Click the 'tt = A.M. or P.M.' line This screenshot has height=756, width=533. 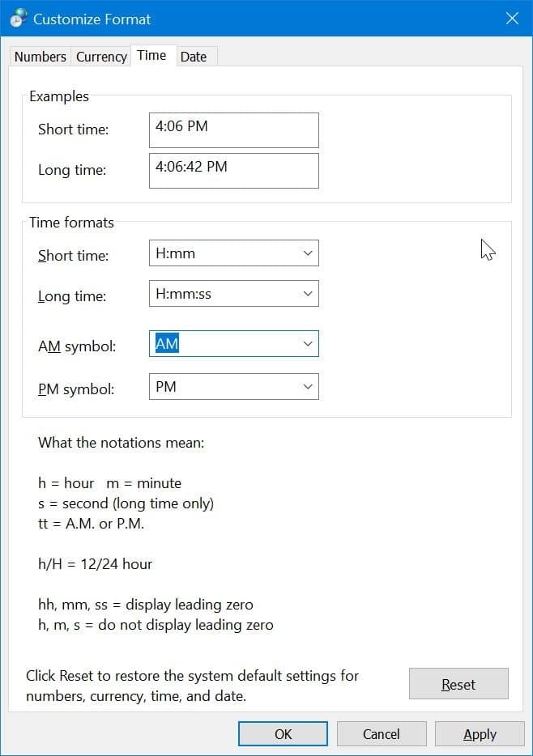click(x=92, y=524)
